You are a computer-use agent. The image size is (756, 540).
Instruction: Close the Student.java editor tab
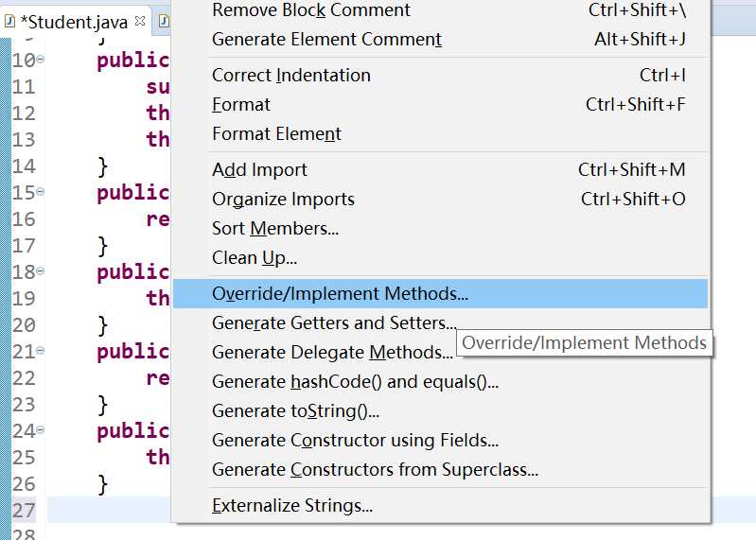point(140,20)
